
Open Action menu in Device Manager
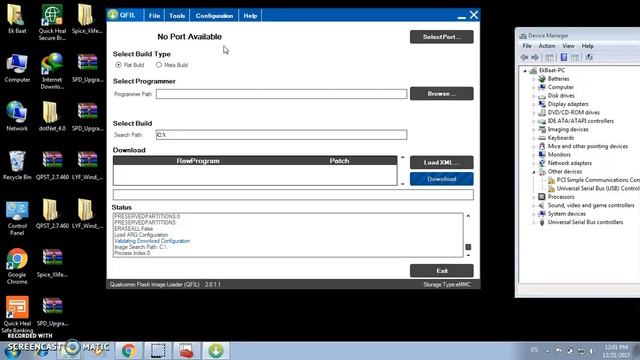547,46
